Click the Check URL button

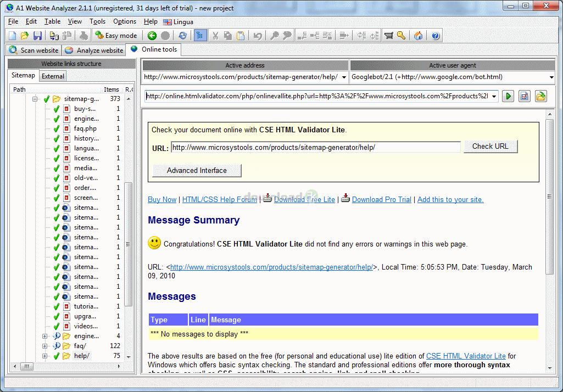coord(490,147)
